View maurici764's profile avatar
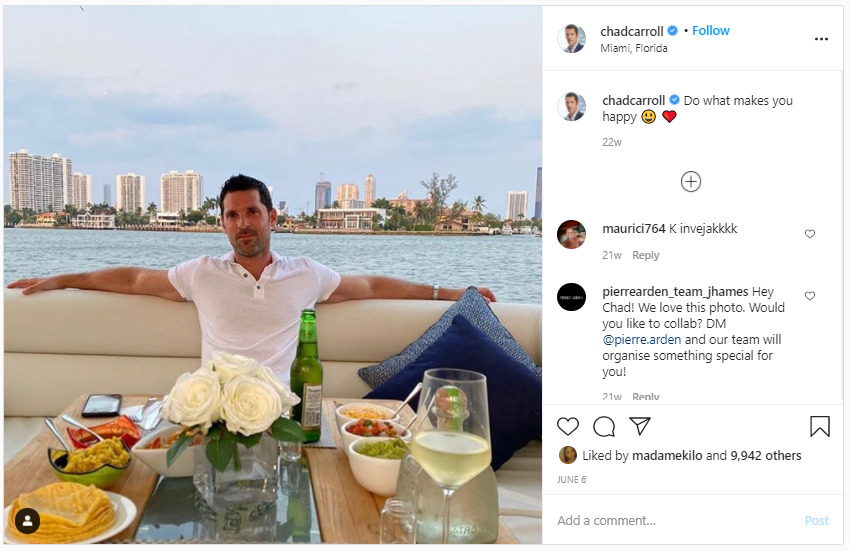The image size is (849, 551). pyautogui.click(x=572, y=234)
